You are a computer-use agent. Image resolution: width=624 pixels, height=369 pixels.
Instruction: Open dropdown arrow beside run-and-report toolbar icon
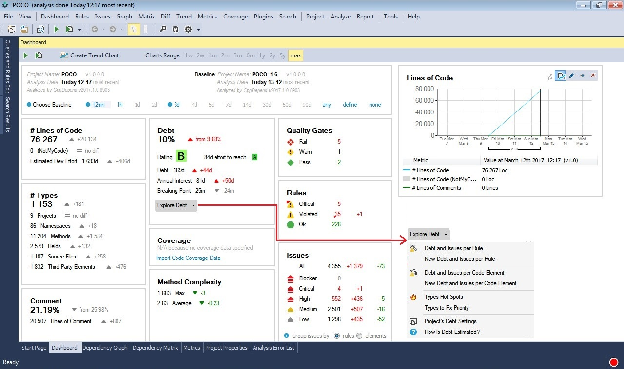pos(80,29)
